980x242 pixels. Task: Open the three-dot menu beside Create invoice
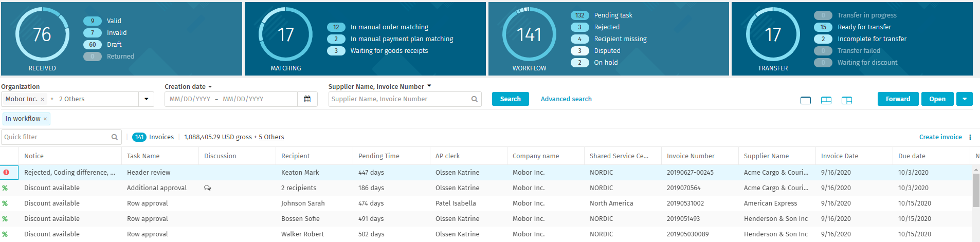970,137
